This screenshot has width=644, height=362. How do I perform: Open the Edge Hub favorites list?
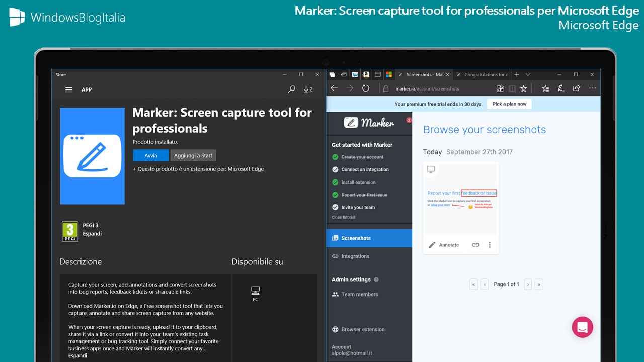click(x=545, y=88)
